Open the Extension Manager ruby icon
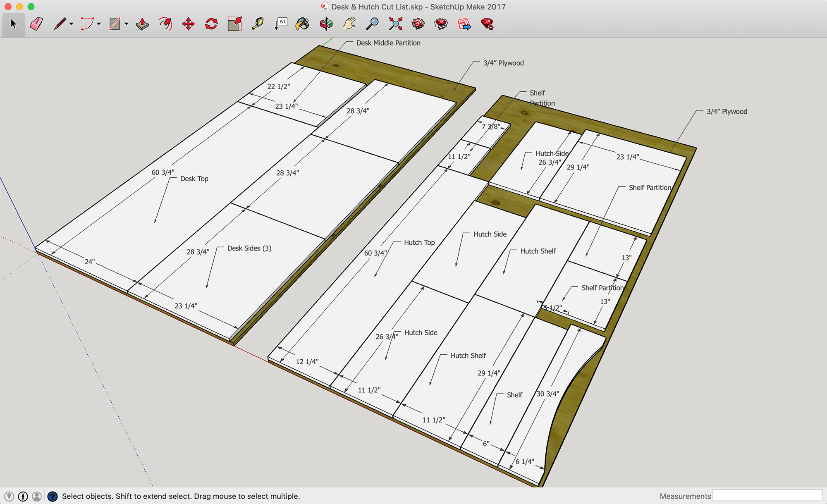The width and height of the screenshot is (827, 504). 487,24
